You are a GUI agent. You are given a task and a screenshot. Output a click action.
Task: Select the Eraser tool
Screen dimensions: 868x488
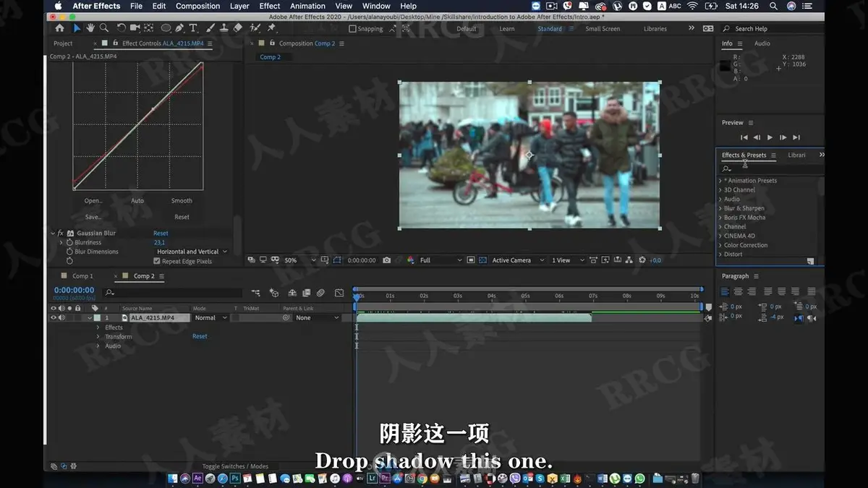tap(238, 28)
